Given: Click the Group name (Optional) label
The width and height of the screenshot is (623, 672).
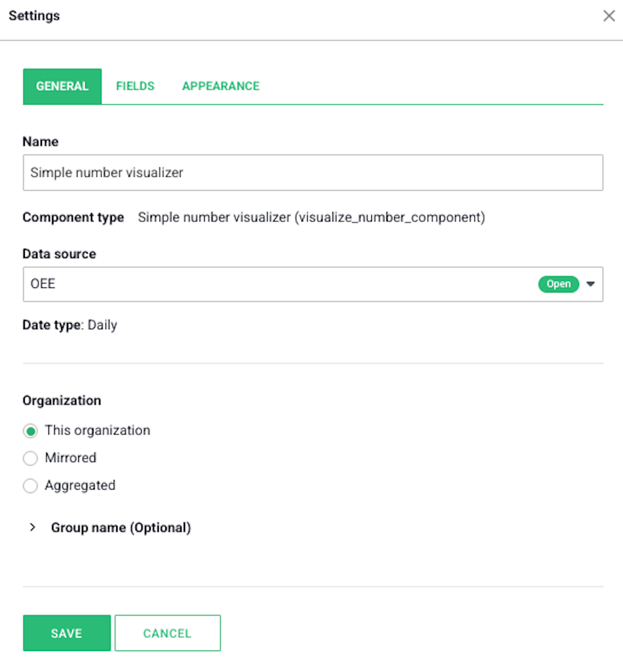Looking at the screenshot, I should (x=121, y=528).
